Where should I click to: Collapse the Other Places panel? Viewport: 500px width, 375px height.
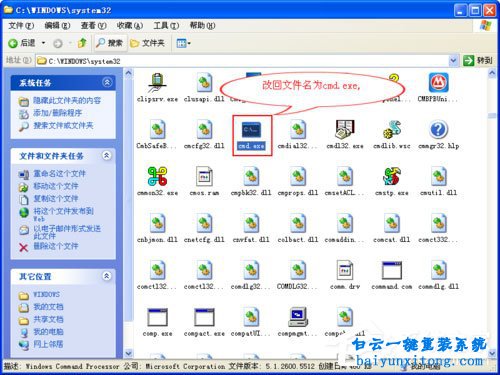pos(107,276)
